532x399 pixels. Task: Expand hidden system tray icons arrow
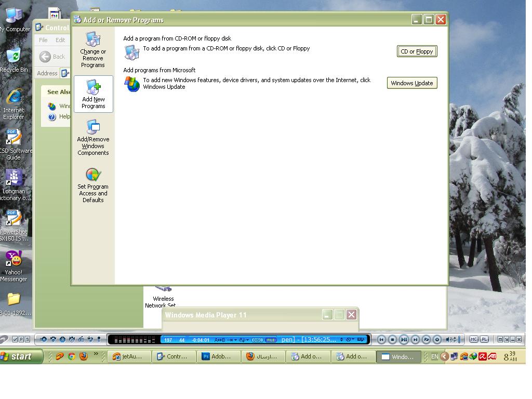pyautogui.click(x=445, y=356)
